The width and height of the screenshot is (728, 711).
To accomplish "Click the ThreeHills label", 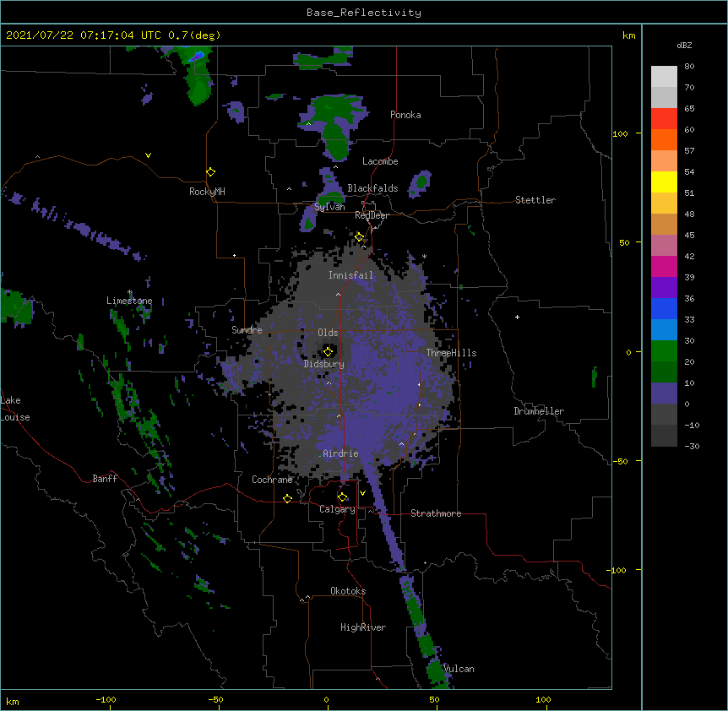I will click(451, 353).
